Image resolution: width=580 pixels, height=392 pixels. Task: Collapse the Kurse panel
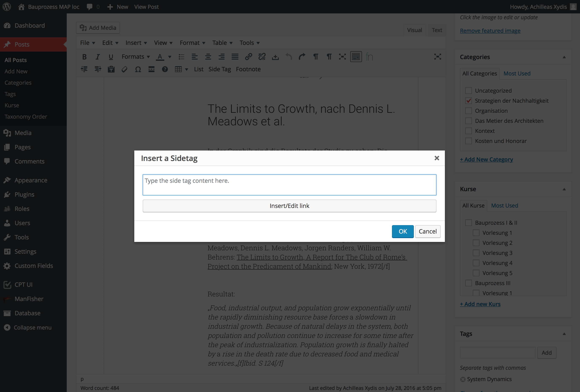[564, 189]
